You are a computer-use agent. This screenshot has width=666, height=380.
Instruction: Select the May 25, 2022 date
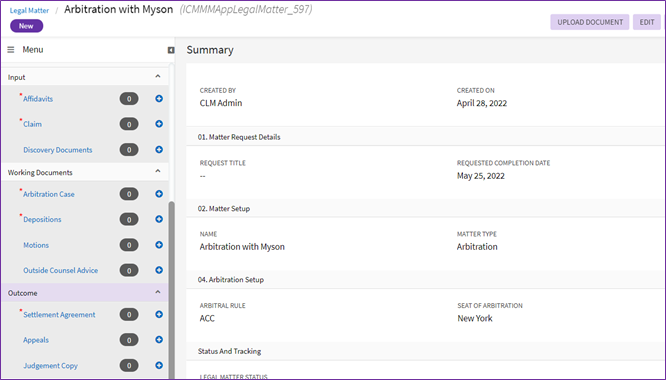481,176
